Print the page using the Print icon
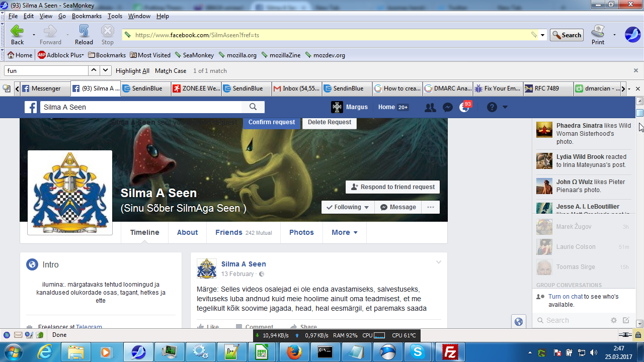Screen dimensions: 644x362 (598, 35)
